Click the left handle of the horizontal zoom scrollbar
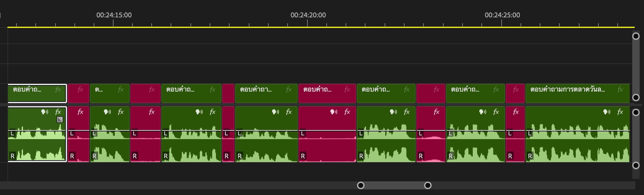 pyautogui.click(x=360, y=185)
